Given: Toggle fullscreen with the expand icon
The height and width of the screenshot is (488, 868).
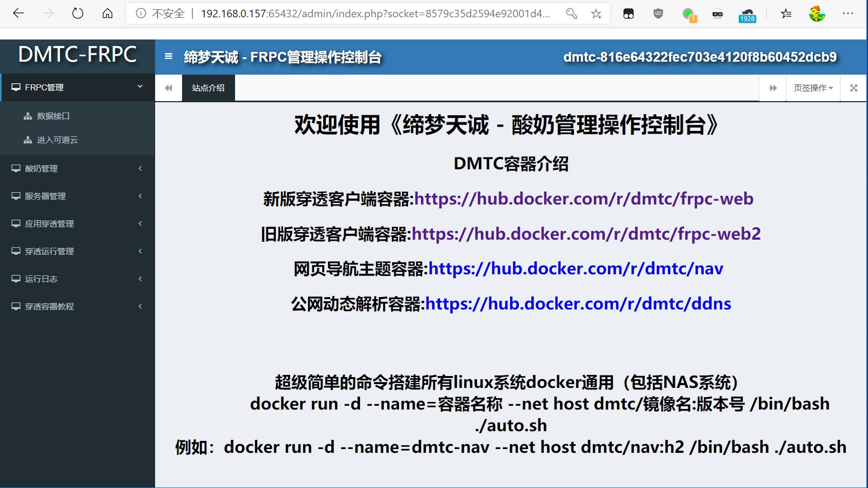Looking at the screenshot, I should (x=854, y=88).
